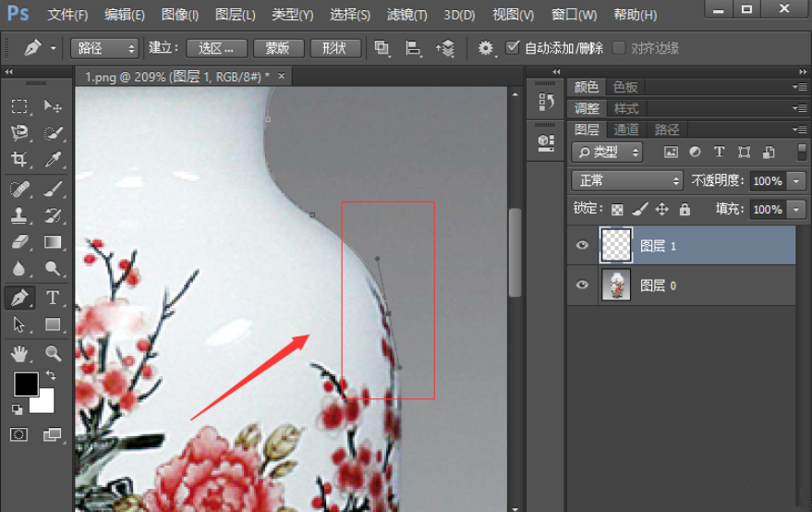This screenshot has width=812, height=512.
Task: Select the Rectangular Marquee tool
Action: click(x=19, y=106)
